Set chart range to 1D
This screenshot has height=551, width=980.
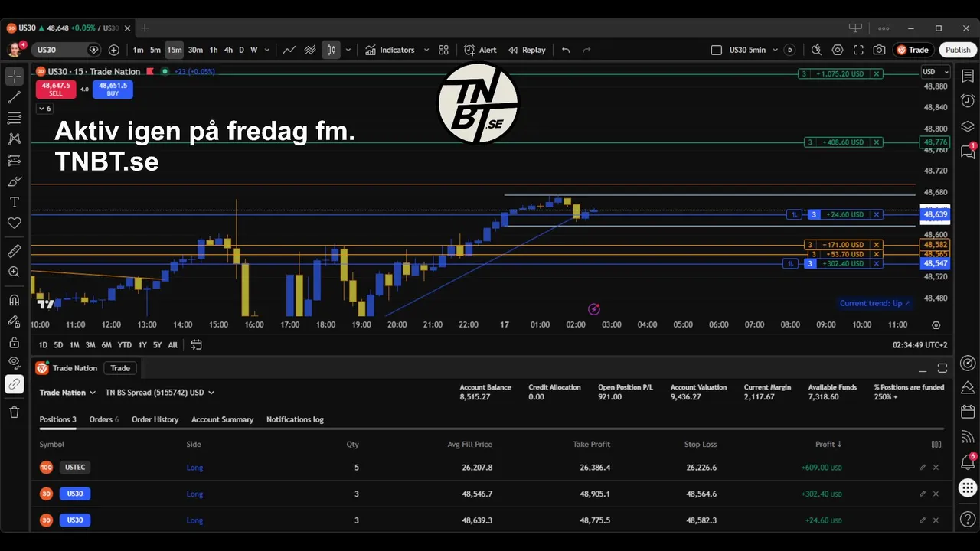pos(43,345)
